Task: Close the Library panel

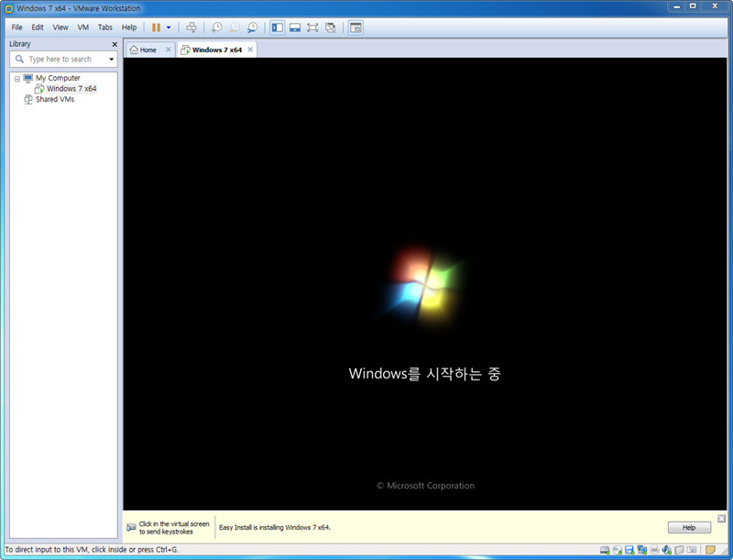Action: click(115, 44)
